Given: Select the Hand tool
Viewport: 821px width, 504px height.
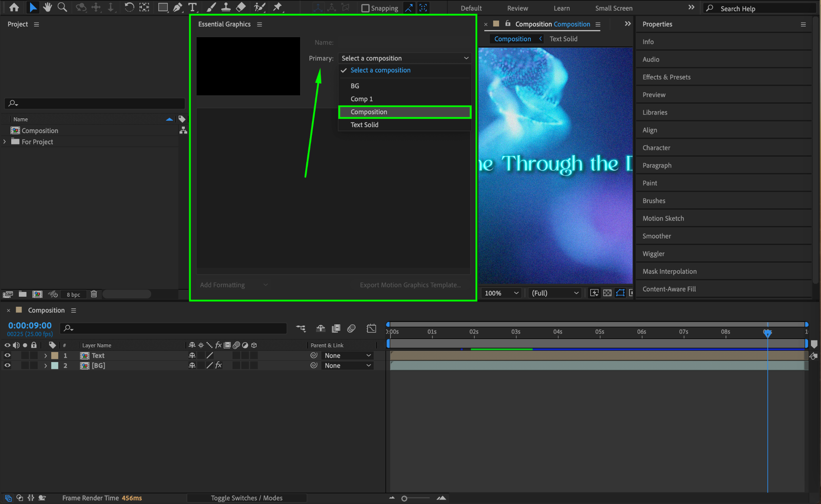Looking at the screenshot, I should (48, 7).
